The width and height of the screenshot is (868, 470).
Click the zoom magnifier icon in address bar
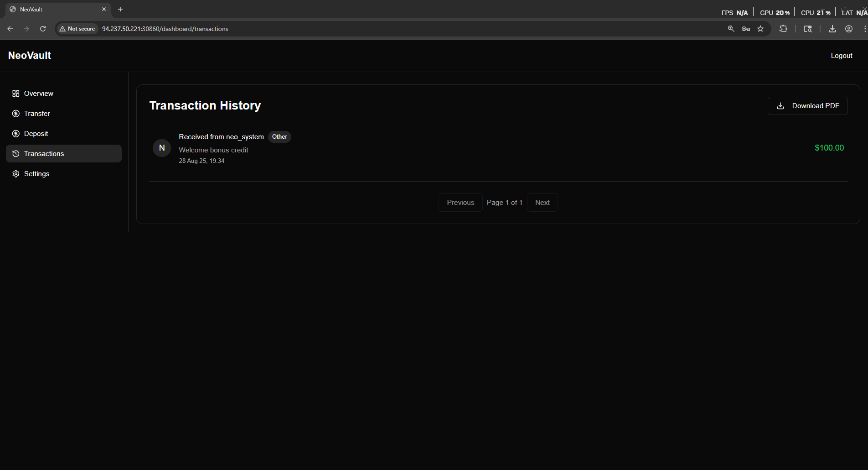731,29
